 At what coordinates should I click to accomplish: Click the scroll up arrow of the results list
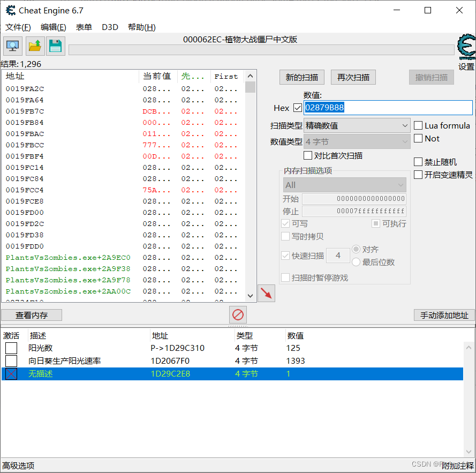(x=250, y=76)
